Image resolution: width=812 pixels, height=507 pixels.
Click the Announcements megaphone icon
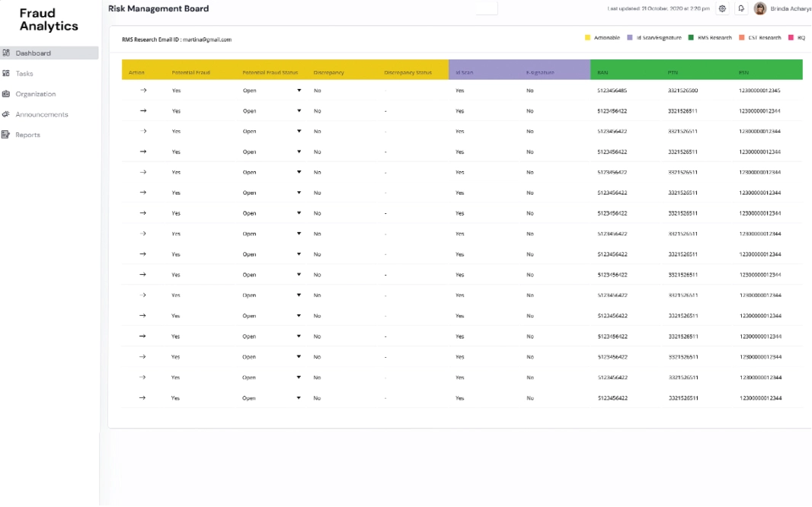(x=6, y=115)
